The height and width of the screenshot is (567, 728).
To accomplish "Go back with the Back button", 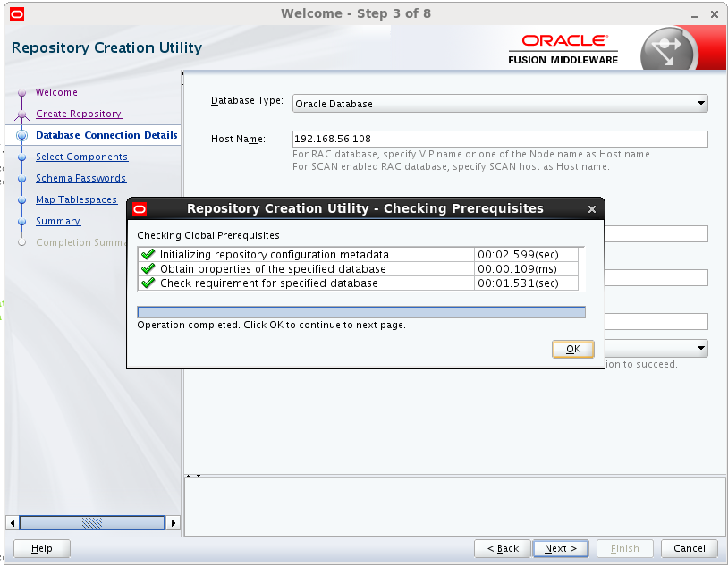I will click(503, 548).
